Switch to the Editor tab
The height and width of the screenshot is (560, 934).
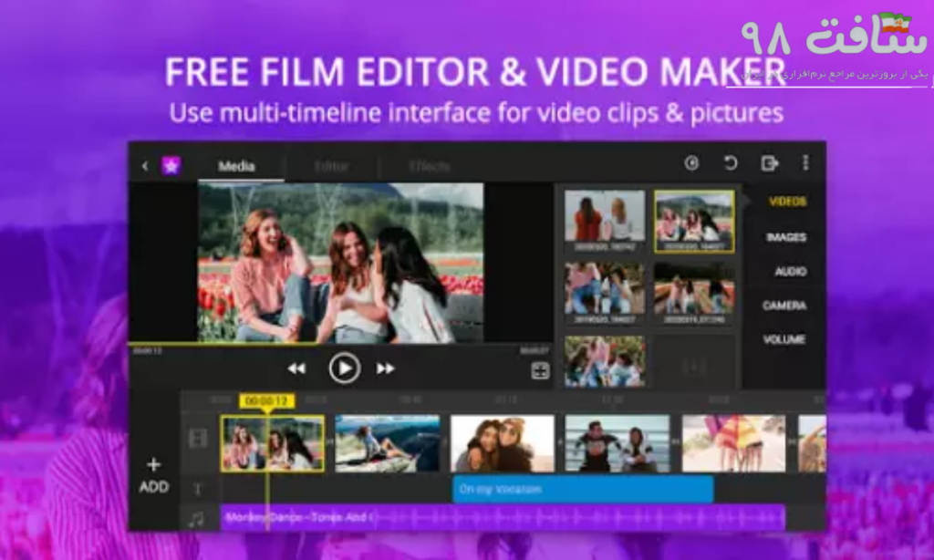[x=331, y=166]
